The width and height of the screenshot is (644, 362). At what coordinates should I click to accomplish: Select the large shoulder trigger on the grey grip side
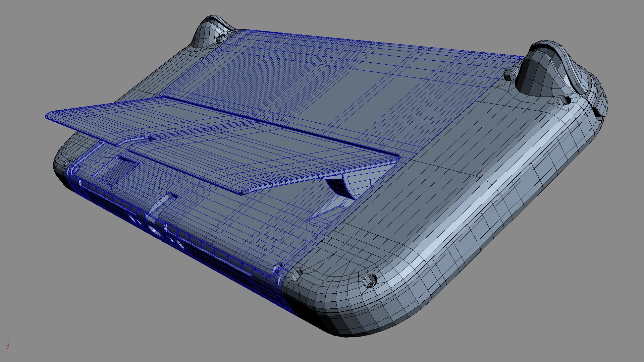(x=550, y=69)
